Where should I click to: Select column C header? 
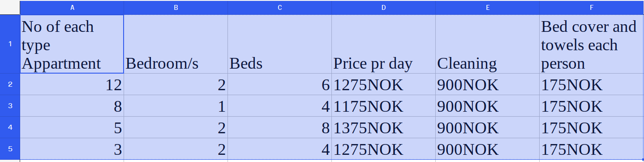[x=279, y=8]
